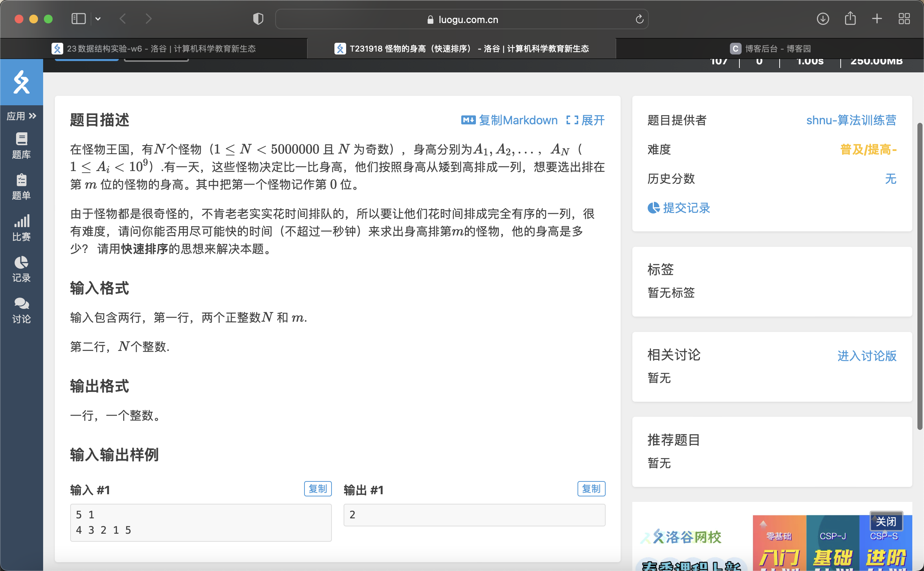Click the Luogu logo in sidebar

pos(21,82)
